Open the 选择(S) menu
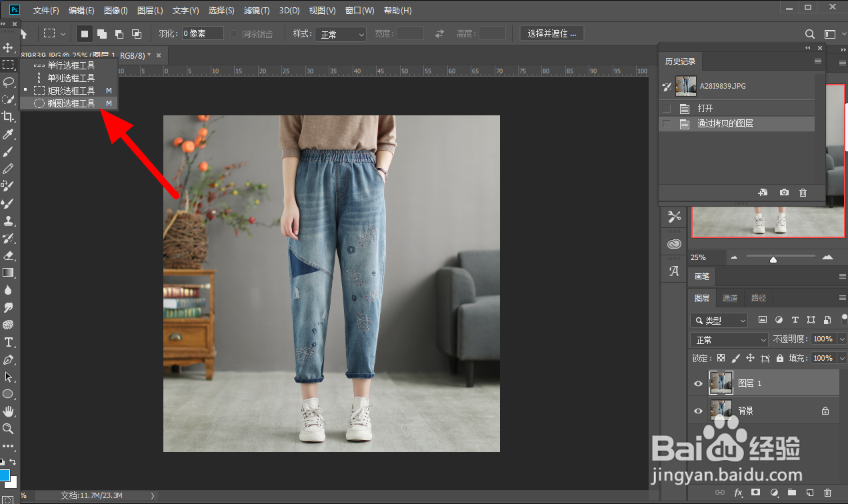848x504 pixels. [x=221, y=11]
